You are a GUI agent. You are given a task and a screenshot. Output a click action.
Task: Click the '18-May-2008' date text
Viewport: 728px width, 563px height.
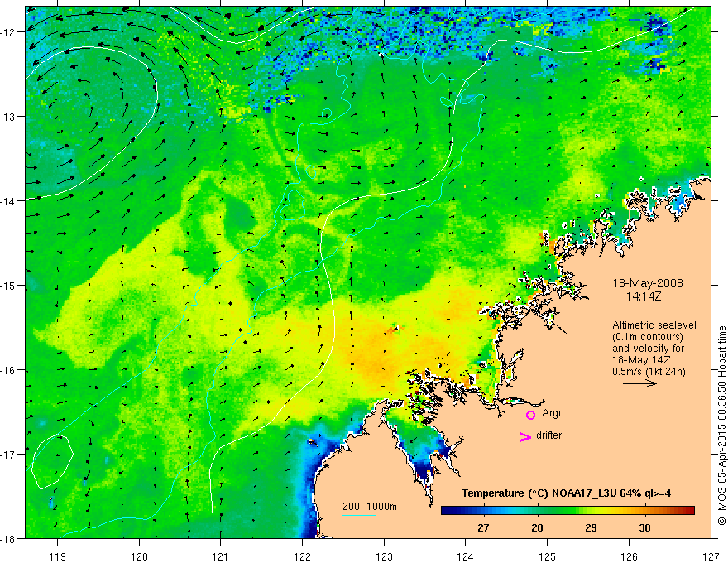(x=648, y=283)
